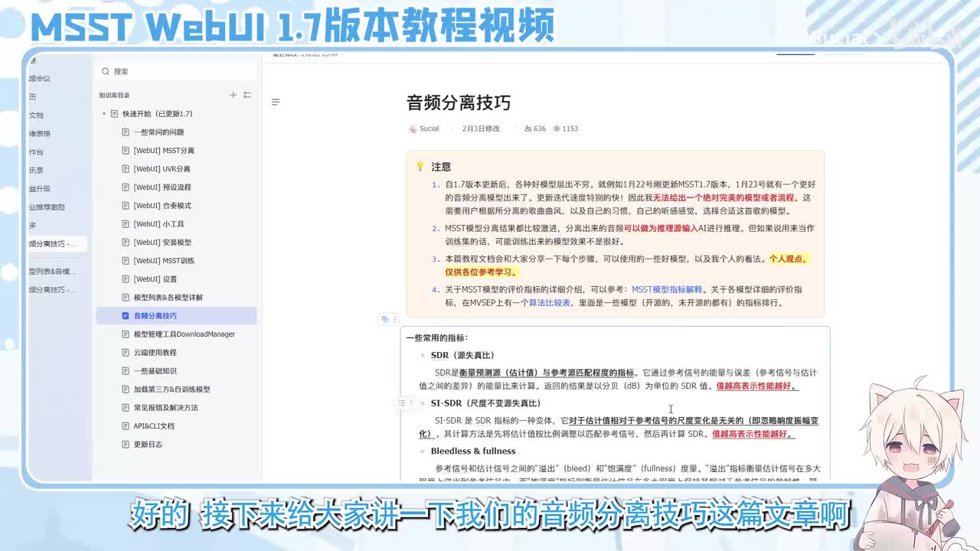Open 常见报错及解决方法 page

(165, 407)
